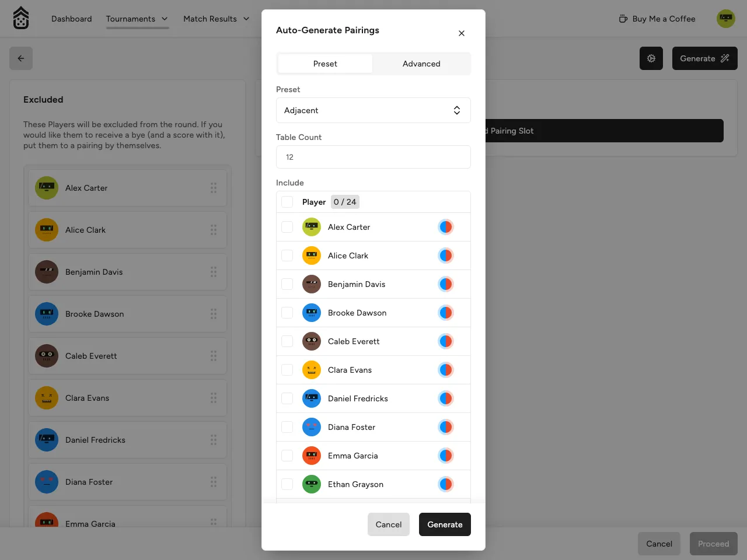The image size is (747, 560).
Task: Click Brooke Dawson's red-blue color indicator
Action: point(446,313)
